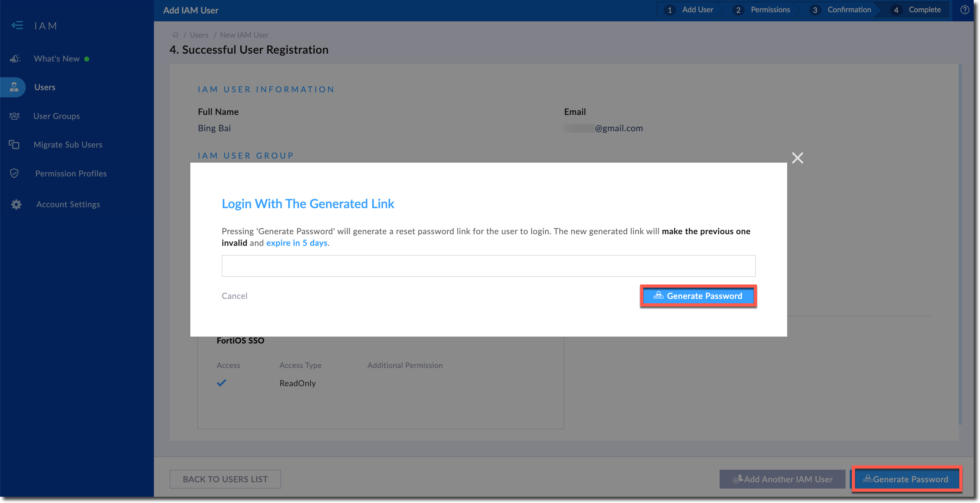The image size is (980, 503).
Task: Go to step 1 Add User
Action: click(x=690, y=10)
